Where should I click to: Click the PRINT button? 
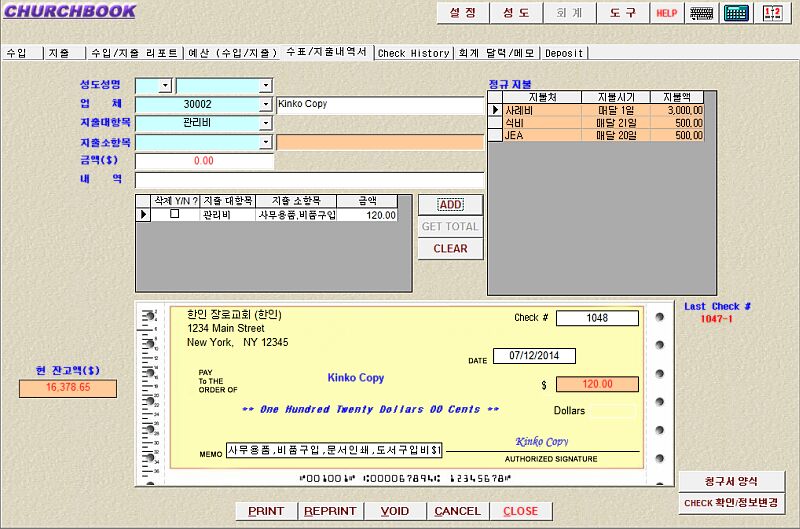point(266,511)
